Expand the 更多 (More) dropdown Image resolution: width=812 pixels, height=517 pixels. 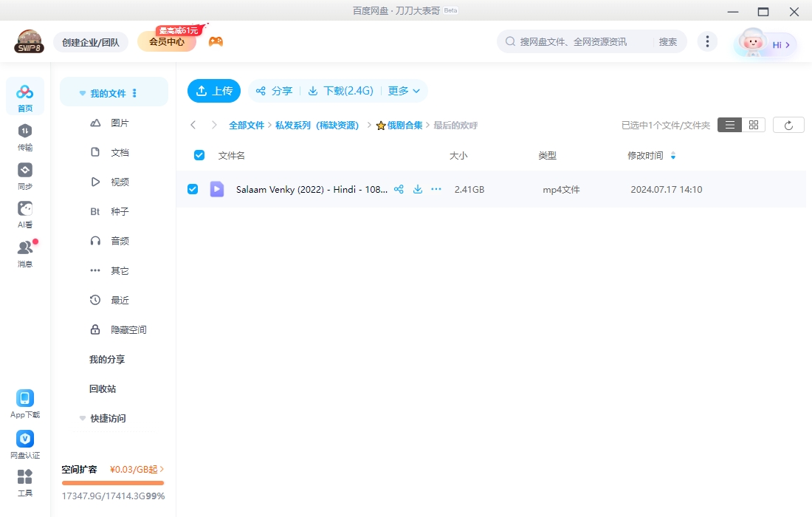click(404, 91)
